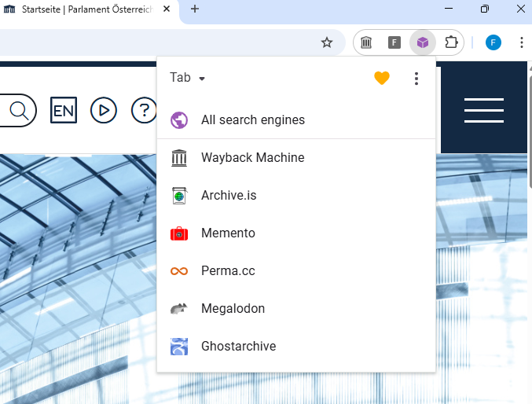This screenshot has height=404, width=532.
Task: Select Archive.is archive option
Action: point(229,196)
